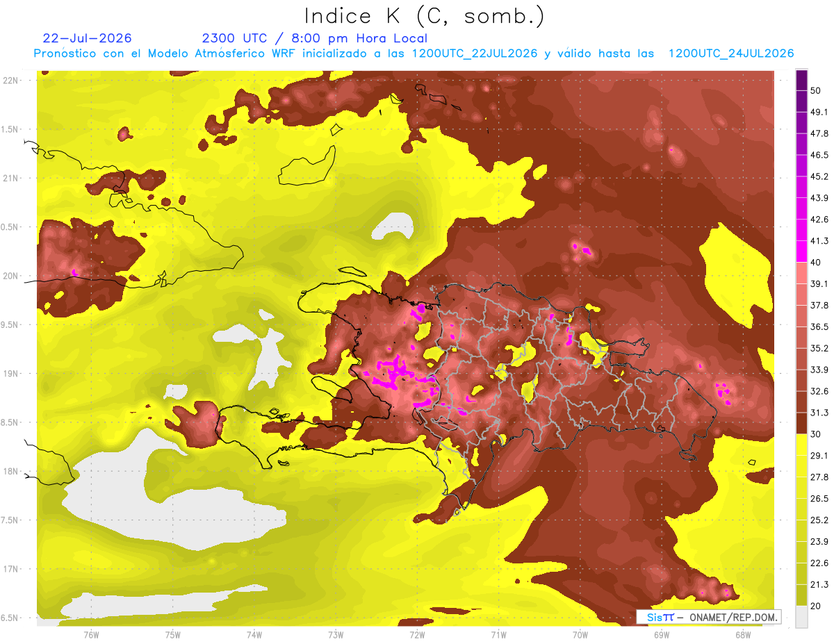
Task: Pick the bright yellow swatch between 29.1 and 30
Action: point(801,445)
